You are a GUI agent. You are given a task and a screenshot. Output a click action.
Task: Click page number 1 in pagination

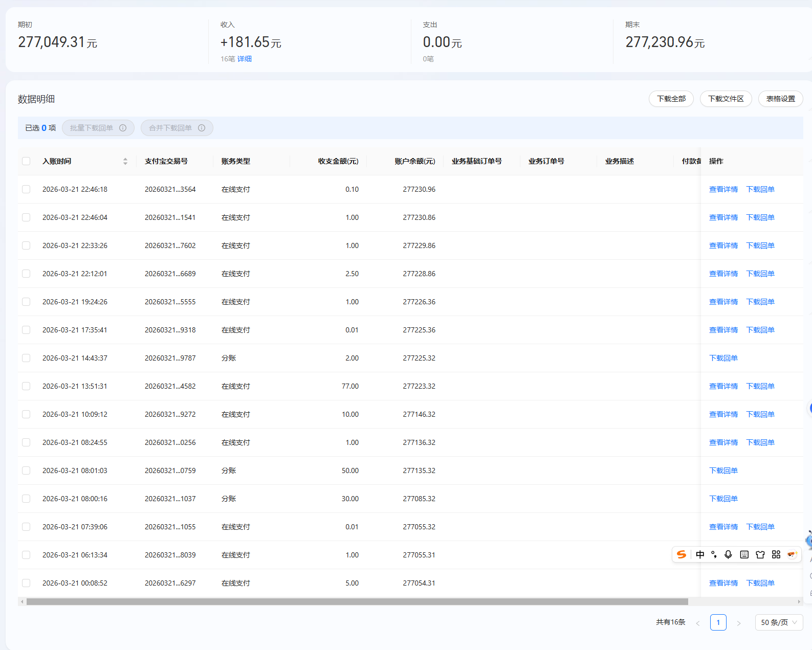(718, 622)
